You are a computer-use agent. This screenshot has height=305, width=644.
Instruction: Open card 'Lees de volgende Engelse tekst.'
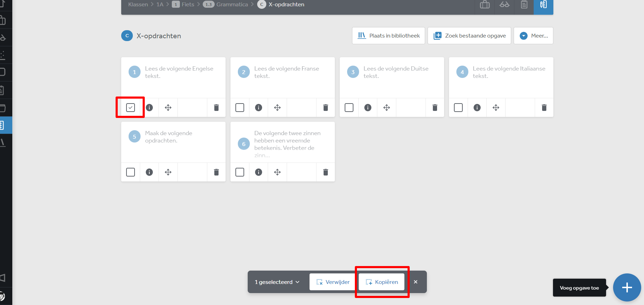(x=173, y=78)
